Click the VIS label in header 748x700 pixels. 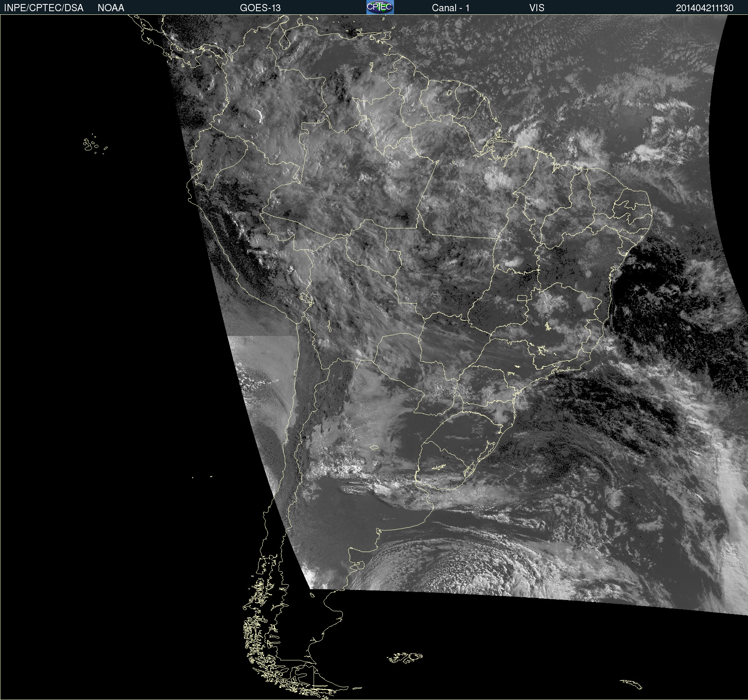coord(536,8)
